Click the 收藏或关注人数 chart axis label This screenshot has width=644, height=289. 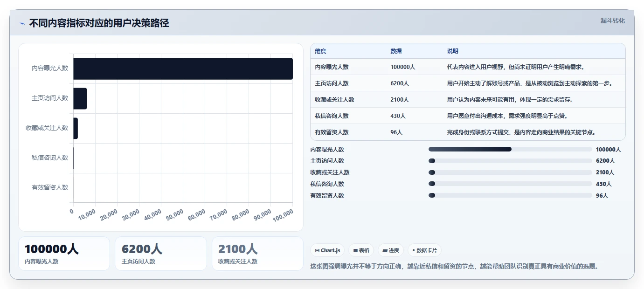tap(47, 128)
